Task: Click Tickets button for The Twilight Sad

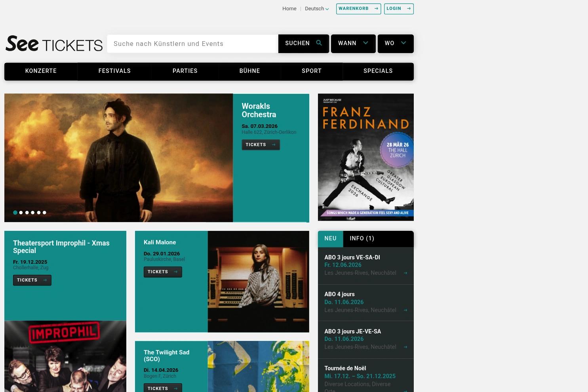Action: tap(163, 388)
